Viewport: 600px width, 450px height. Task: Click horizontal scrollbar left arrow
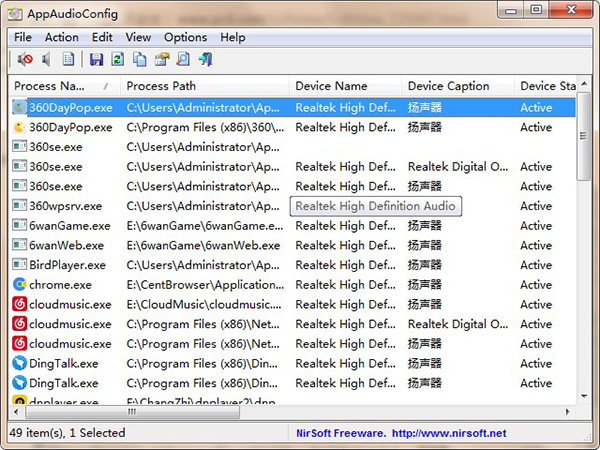(16, 412)
